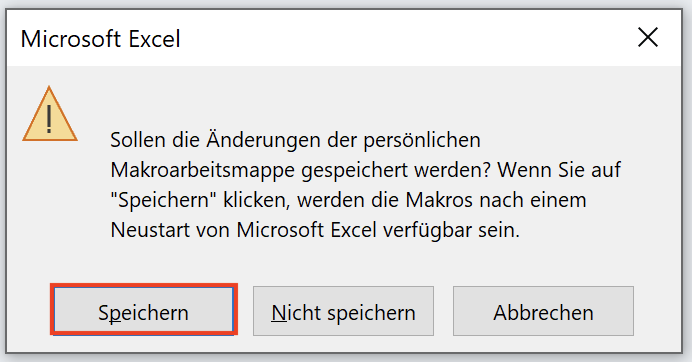This screenshot has width=692, height=362.
Task: Click the text line mentioning "Speichern" klicken
Action: tap(348, 200)
